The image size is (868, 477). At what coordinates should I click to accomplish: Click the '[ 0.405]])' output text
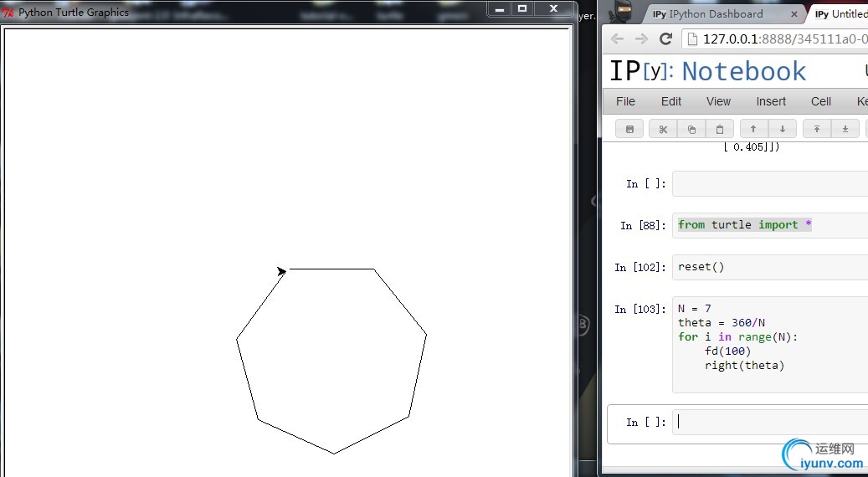(751, 146)
